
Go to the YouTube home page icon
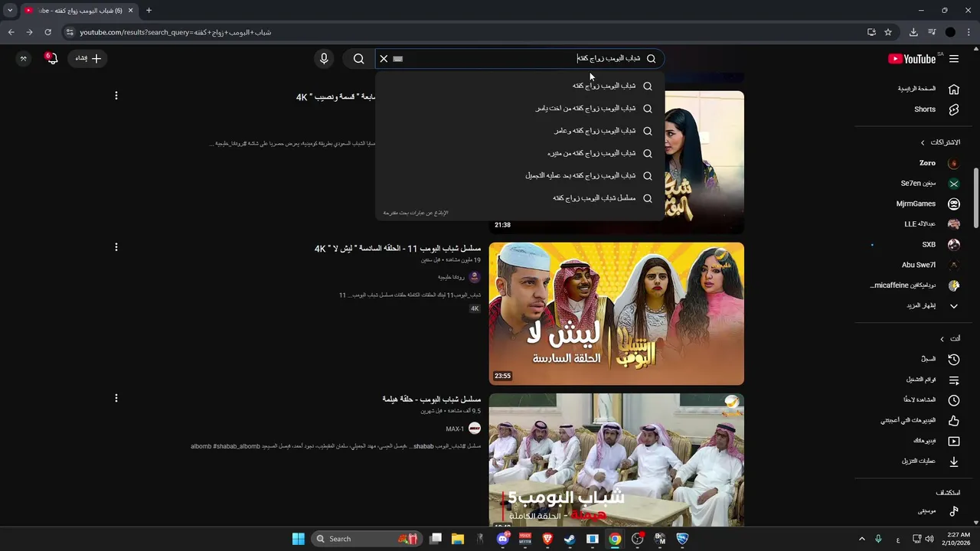pyautogui.click(x=954, y=89)
